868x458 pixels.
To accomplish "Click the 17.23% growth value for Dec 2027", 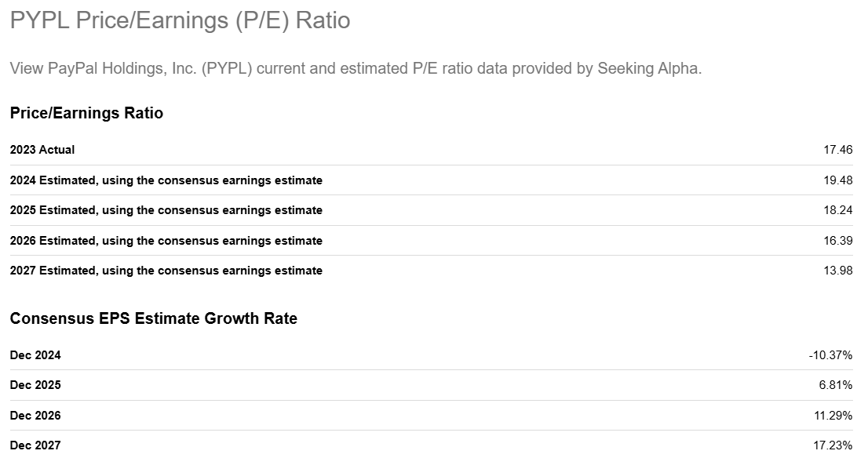I will pos(833,445).
